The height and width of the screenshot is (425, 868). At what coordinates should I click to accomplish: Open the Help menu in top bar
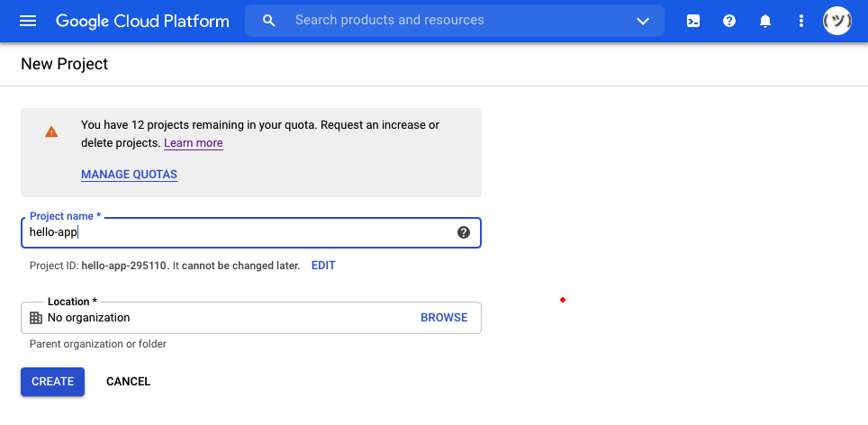tap(729, 21)
